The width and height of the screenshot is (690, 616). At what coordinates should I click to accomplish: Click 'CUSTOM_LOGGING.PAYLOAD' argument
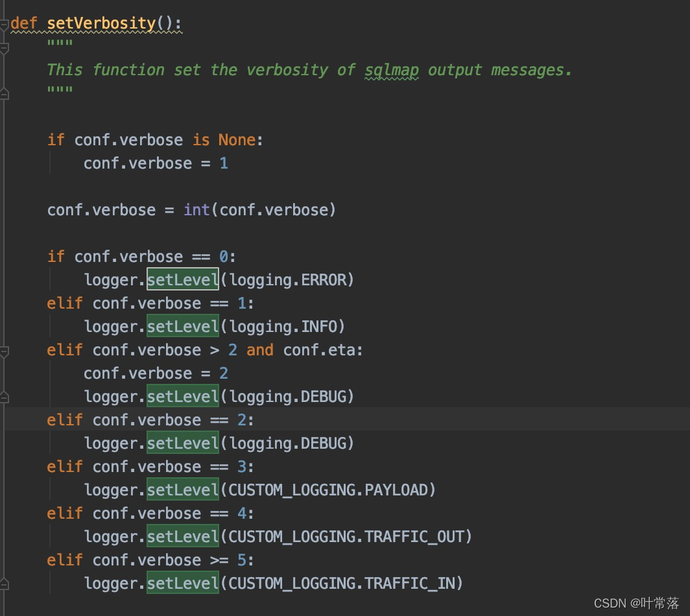(328, 490)
